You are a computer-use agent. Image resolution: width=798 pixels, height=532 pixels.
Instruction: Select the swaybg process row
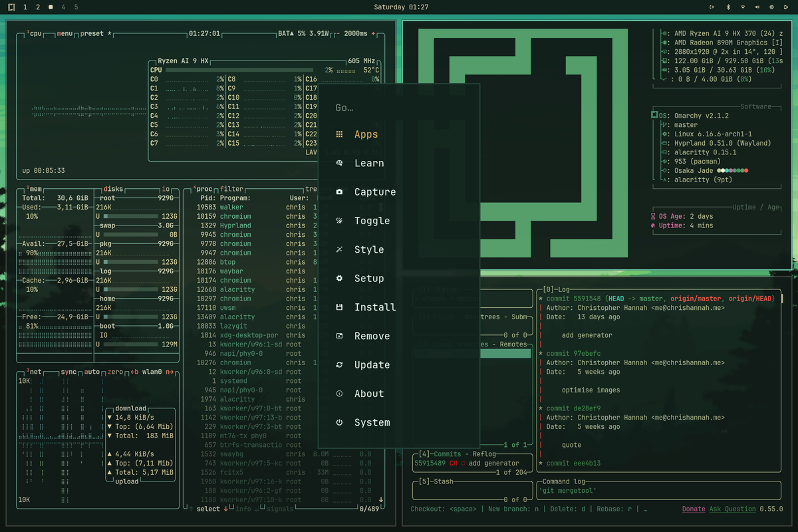coord(286,454)
